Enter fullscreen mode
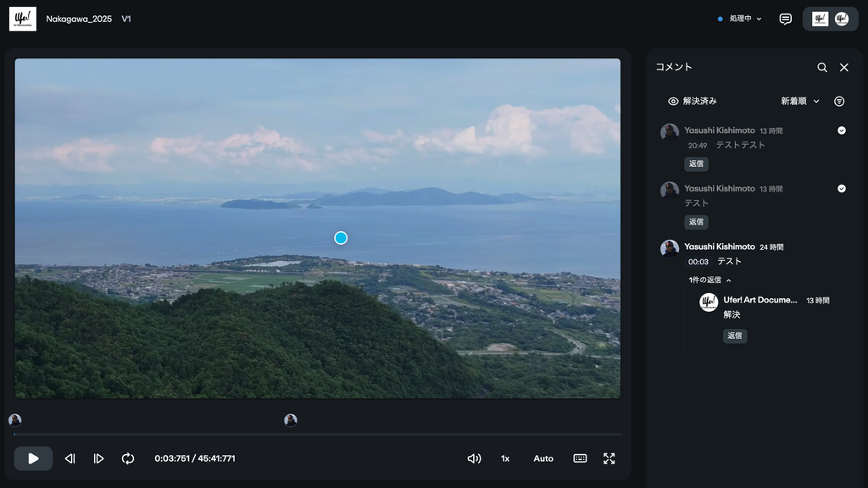 coord(609,458)
